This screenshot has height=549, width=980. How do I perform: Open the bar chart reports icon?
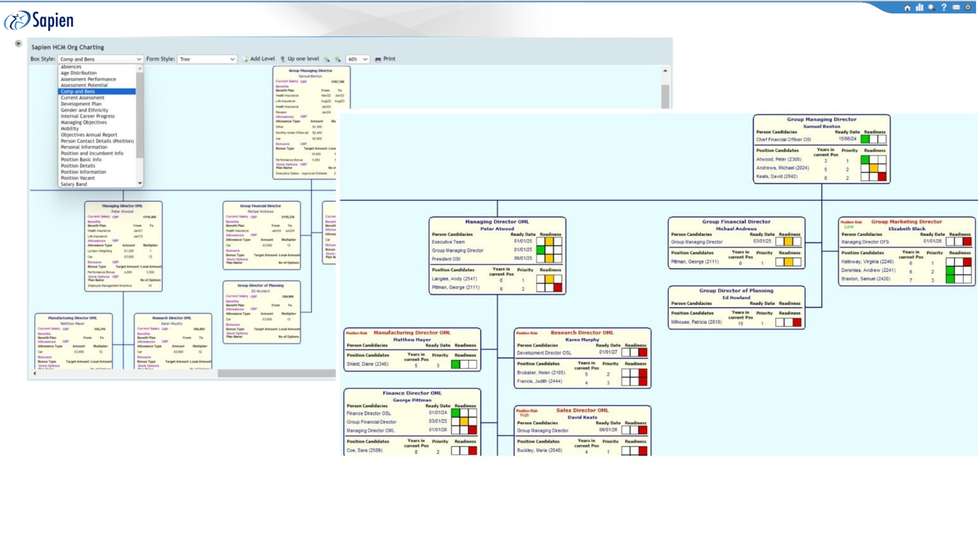pyautogui.click(x=919, y=7)
